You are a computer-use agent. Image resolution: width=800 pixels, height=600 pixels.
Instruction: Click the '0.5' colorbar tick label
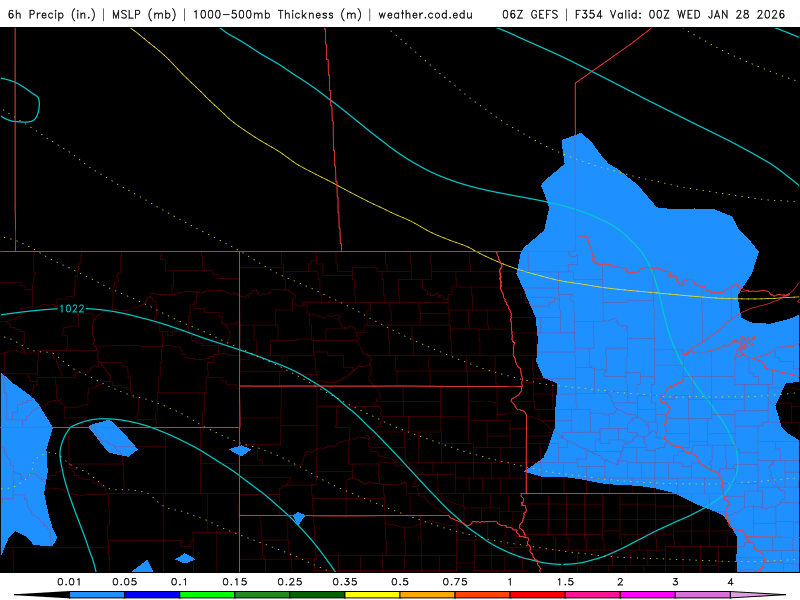[400, 582]
